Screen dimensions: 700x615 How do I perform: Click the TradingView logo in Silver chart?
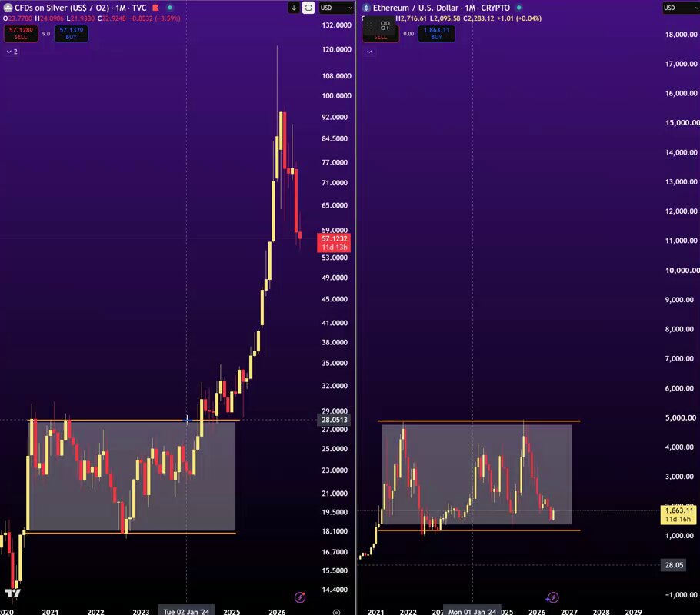click(12, 593)
